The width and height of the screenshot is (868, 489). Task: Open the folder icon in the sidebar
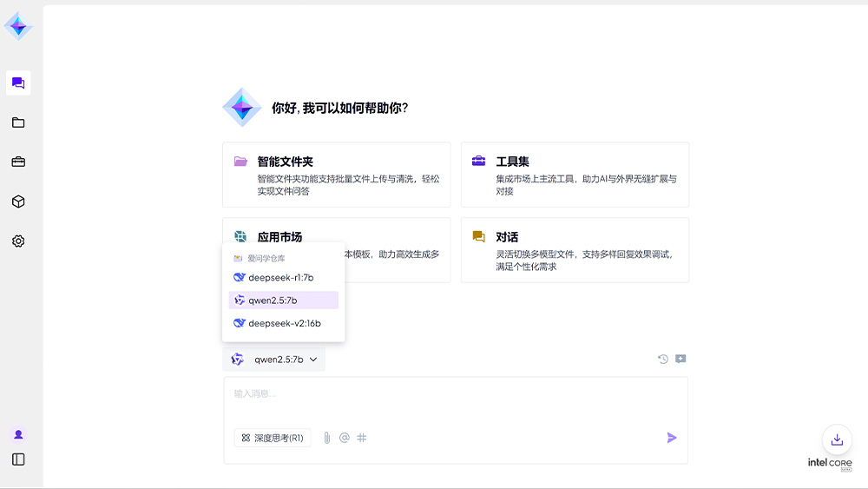tap(18, 122)
